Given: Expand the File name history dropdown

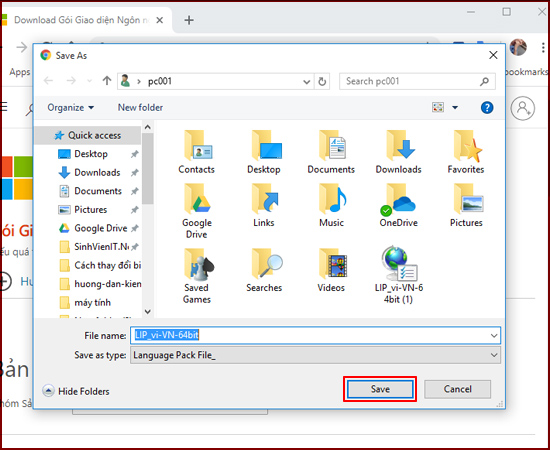Looking at the screenshot, I should [x=494, y=336].
